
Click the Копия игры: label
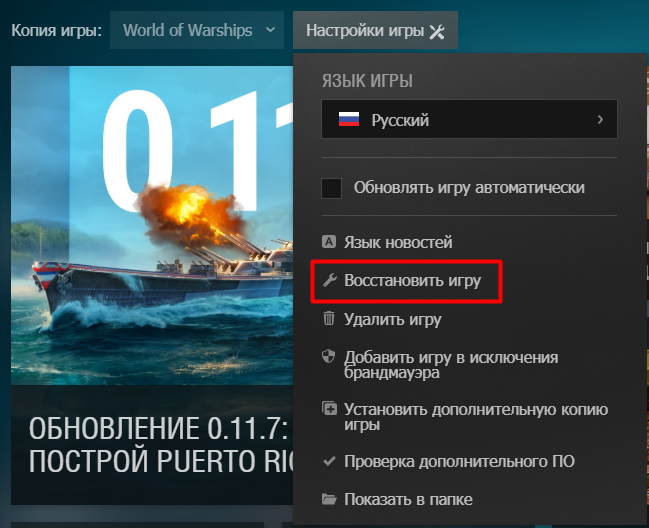click(x=56, y=31)
